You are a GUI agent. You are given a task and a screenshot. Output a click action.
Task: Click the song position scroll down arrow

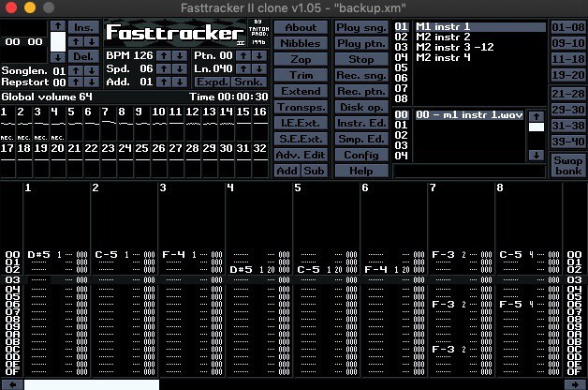[x=58, y=58]
